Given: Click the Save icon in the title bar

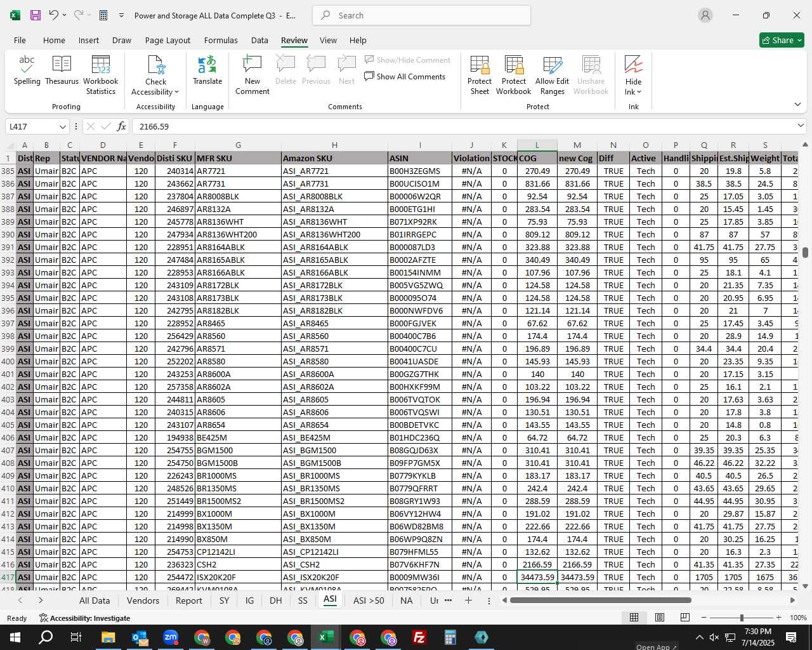Looking at the screenshot, I should [x=36, y=15].
